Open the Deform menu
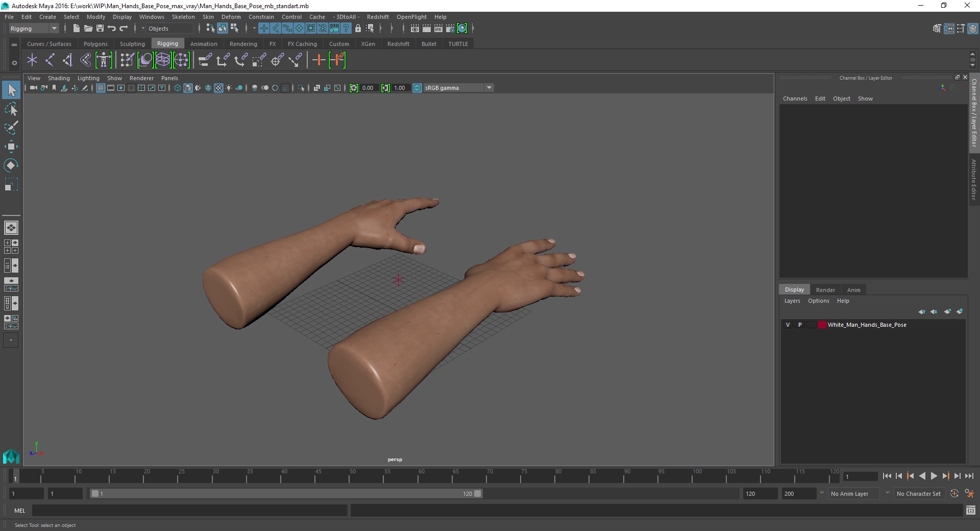 pos(231,17)
